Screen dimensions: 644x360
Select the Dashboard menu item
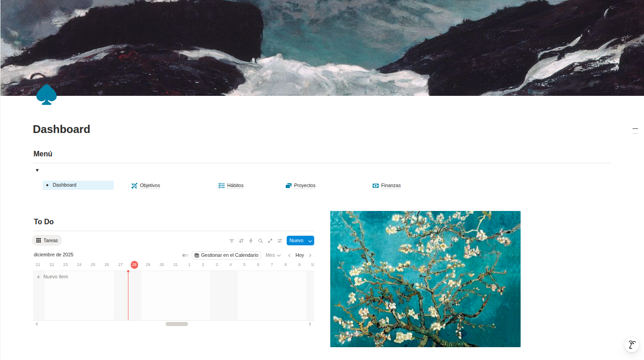click(x=78, y=185)
